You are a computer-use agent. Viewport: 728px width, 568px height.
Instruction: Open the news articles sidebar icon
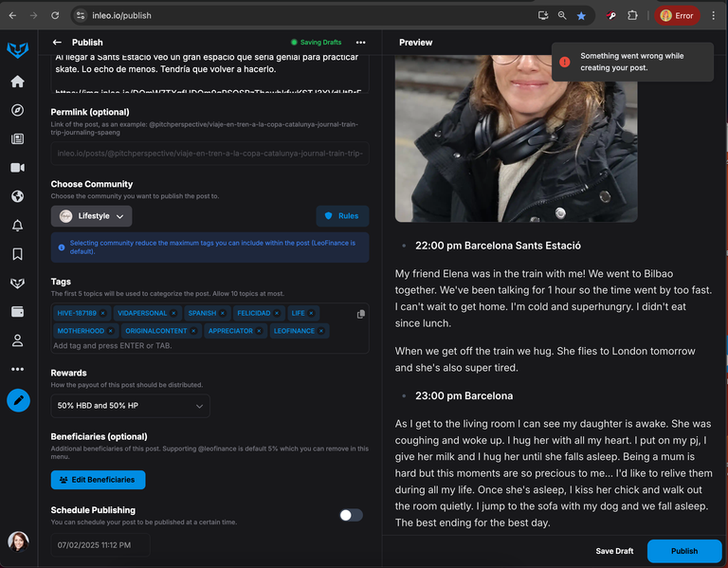click(18, 138)
